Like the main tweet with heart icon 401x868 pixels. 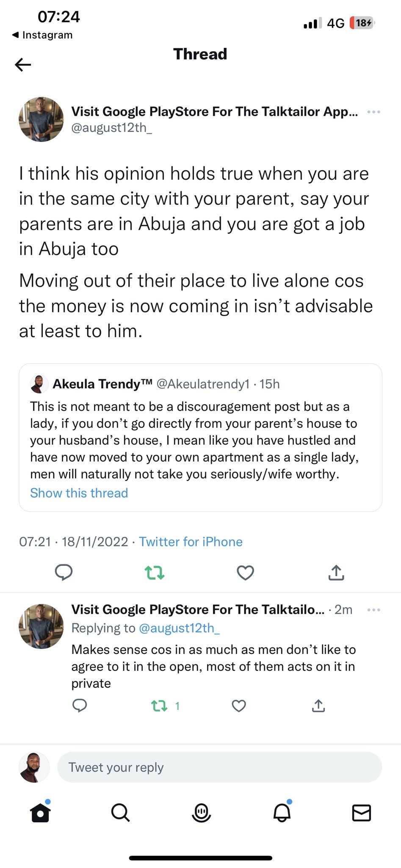[245, 573]
